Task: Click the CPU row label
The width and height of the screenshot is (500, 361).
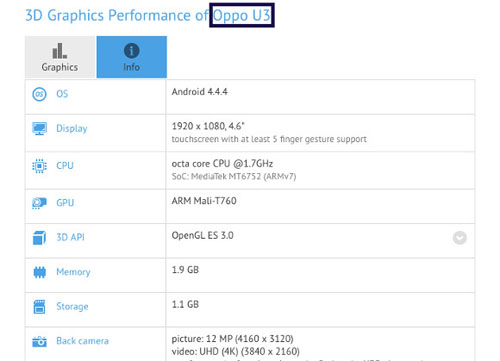Action: 65,166
